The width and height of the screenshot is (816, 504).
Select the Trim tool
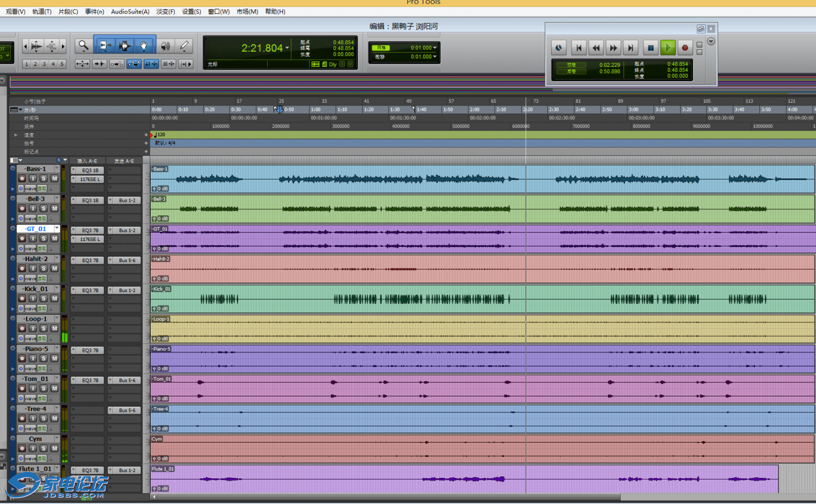click(106, 46)
